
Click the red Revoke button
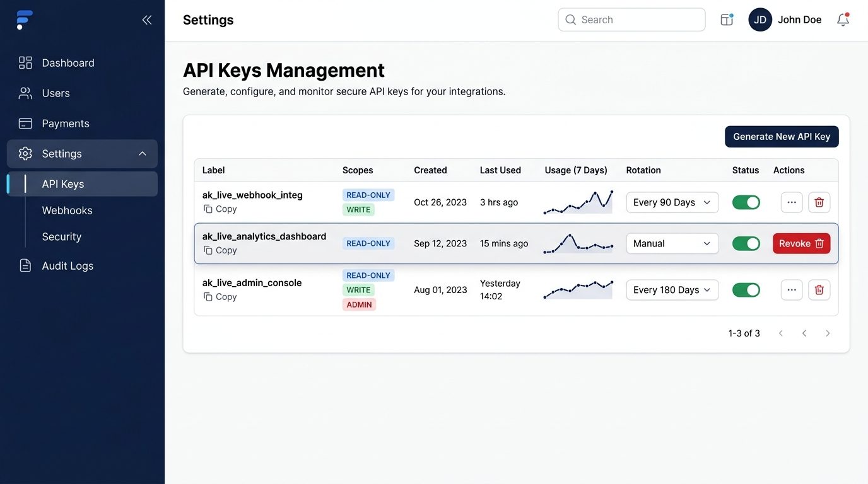[x=802, y=243]
